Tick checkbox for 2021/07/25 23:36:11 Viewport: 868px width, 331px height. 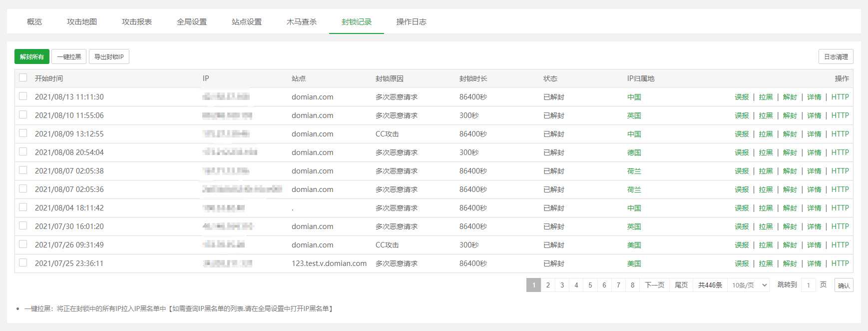[23, 262]
